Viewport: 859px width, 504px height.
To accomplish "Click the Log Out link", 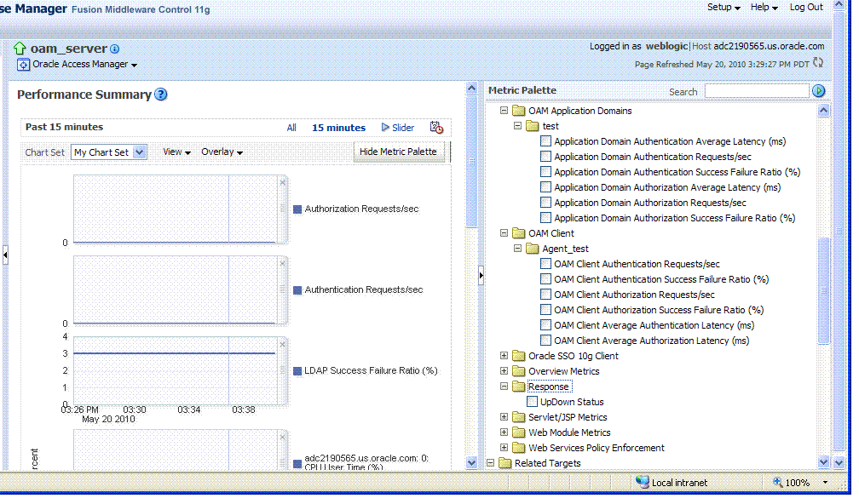I will 806,7.
